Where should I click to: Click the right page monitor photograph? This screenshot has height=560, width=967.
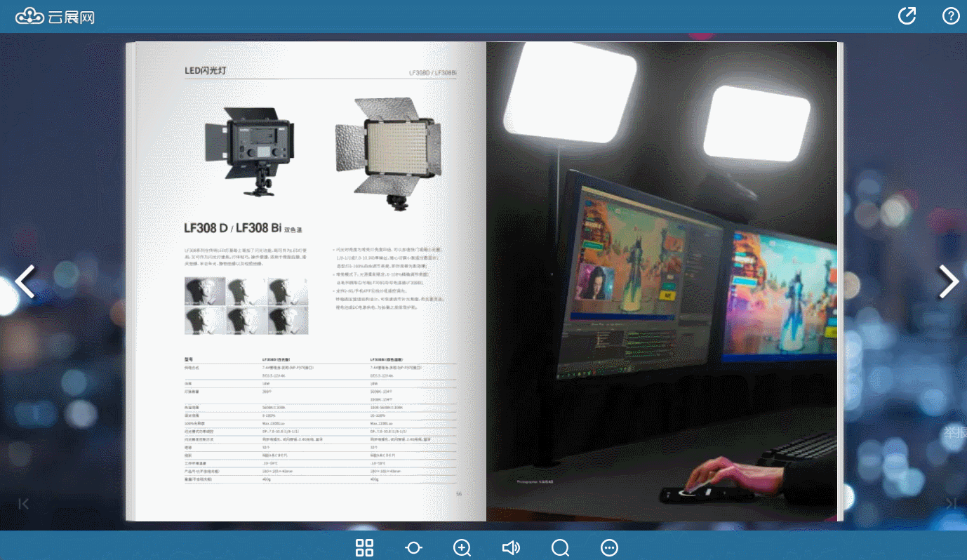(661, 281)
